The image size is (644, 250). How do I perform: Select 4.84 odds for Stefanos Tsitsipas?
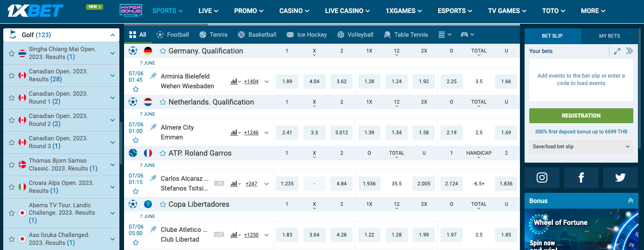tap(342, 184)
